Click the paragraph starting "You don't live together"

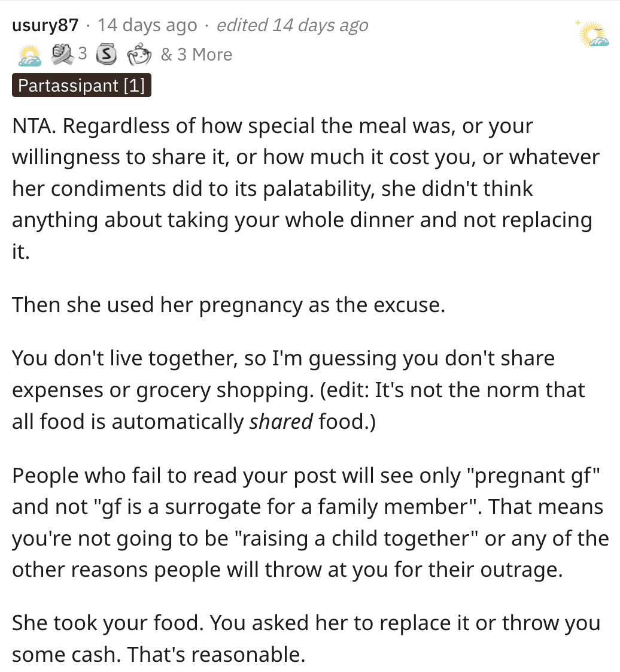298,390
